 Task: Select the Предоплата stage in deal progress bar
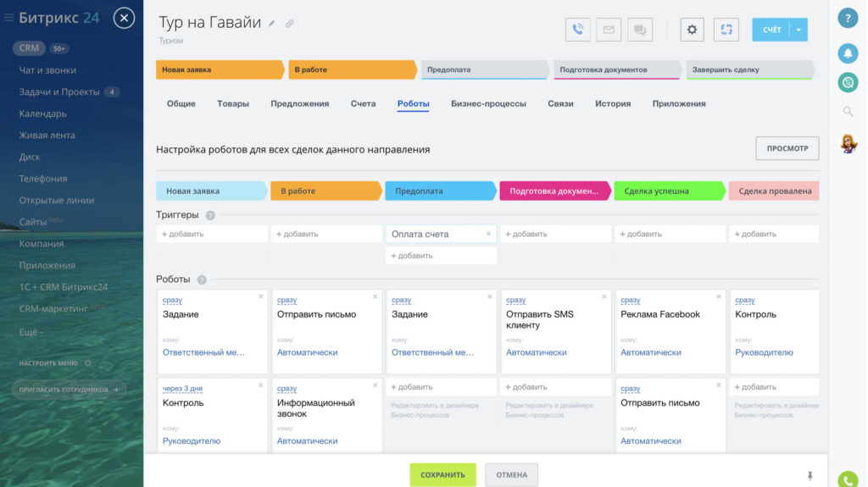click(483, 69)
